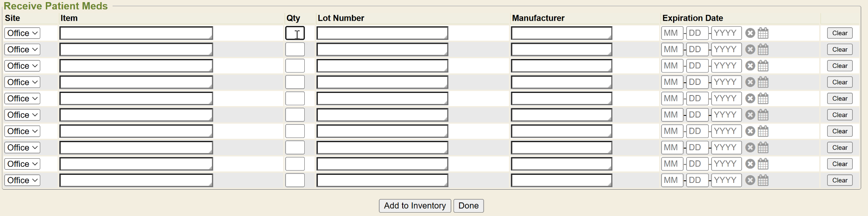
Task: Open calendar picker in sixth row
Action: click(x=763, y=115)
